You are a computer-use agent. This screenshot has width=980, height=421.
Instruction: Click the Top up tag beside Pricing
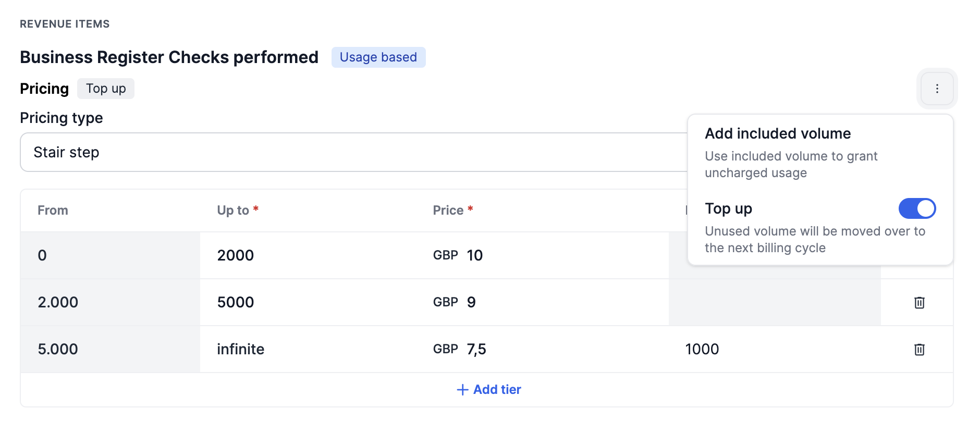(x=106, y=89)
